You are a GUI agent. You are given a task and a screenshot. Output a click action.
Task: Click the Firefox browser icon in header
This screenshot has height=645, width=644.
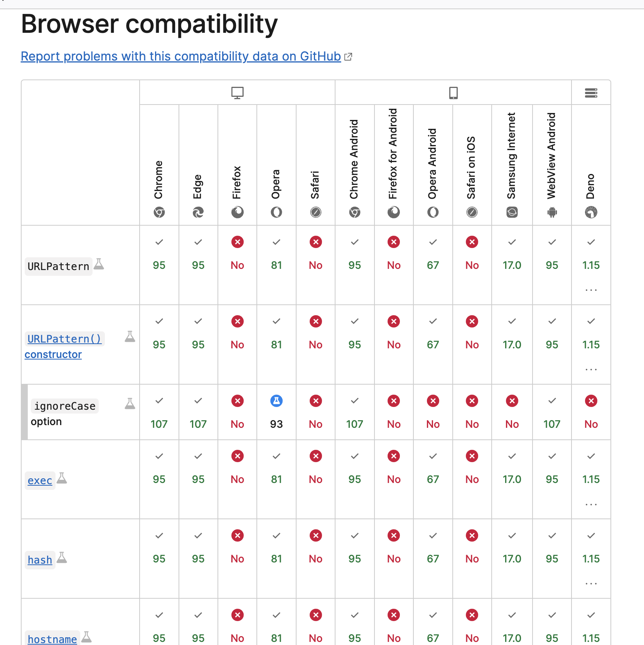coord(238,212)
